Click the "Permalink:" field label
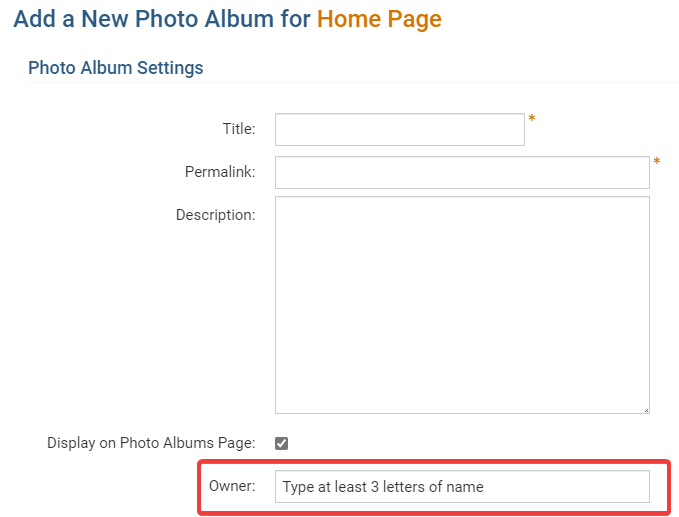The height and width of the screenshot is (517, 679). tap(220, 172)
